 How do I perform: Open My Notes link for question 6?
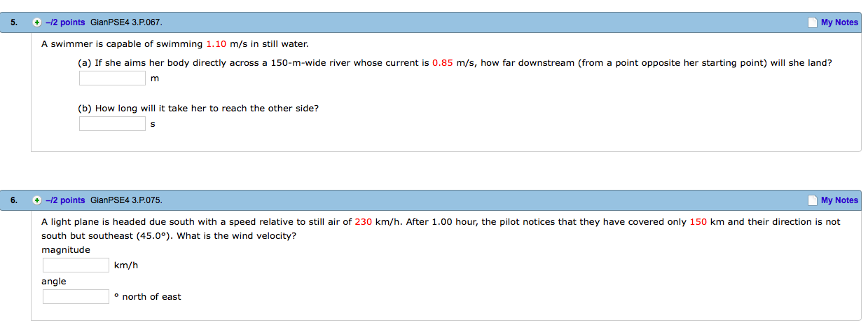coord(839,200)
